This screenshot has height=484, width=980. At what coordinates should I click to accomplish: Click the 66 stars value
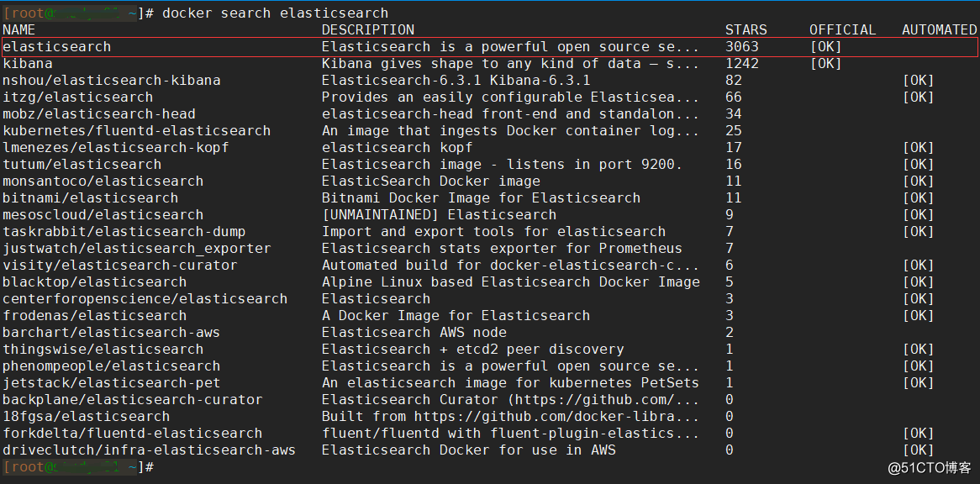(734, 97)
